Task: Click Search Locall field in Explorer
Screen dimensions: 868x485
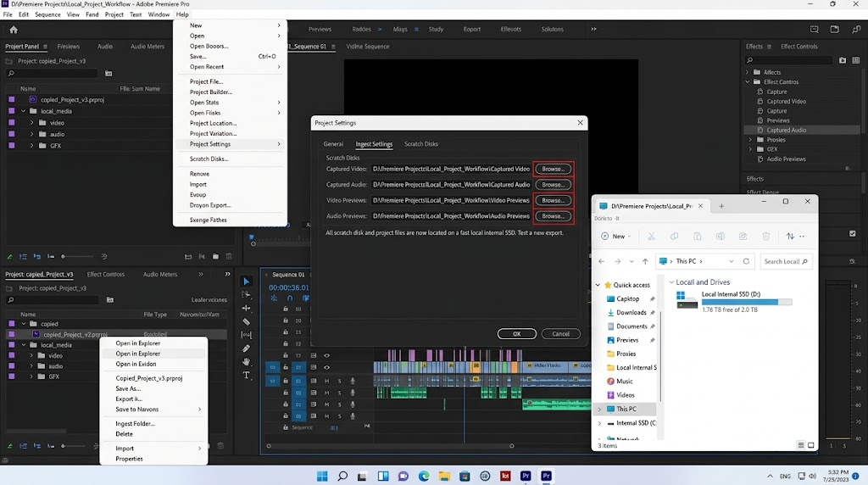Action: (786, 261)
